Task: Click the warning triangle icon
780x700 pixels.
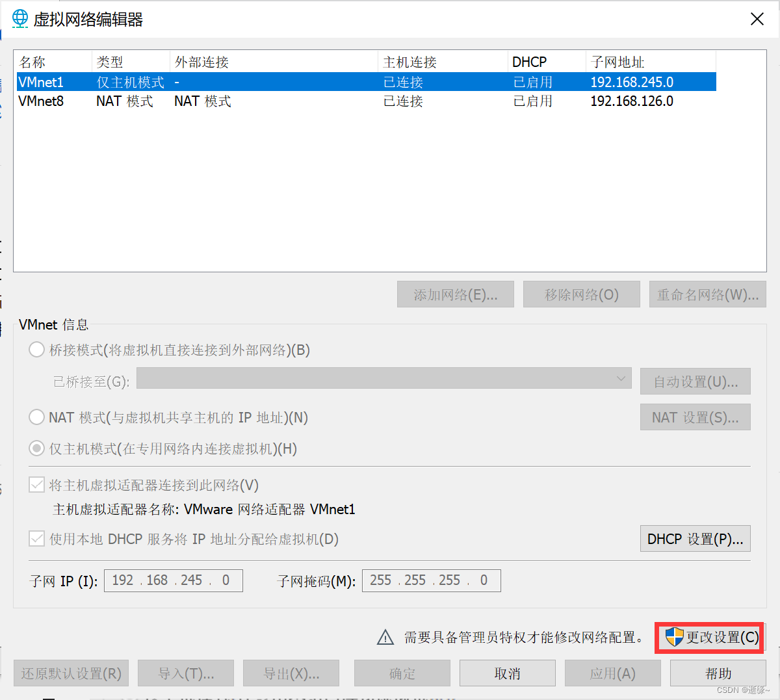Action: pos(385,638)
